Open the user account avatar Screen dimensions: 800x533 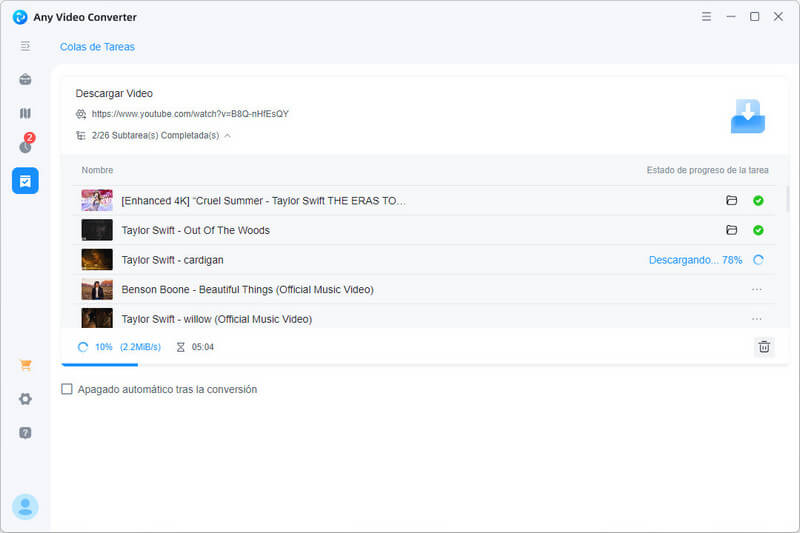[25, 507]
